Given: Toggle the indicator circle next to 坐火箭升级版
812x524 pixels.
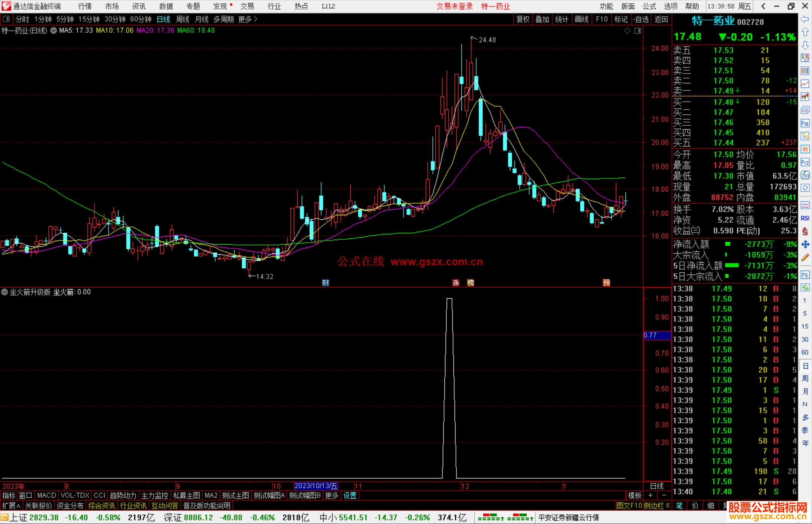Looking at the screenshot, I should tap(5, 292).
